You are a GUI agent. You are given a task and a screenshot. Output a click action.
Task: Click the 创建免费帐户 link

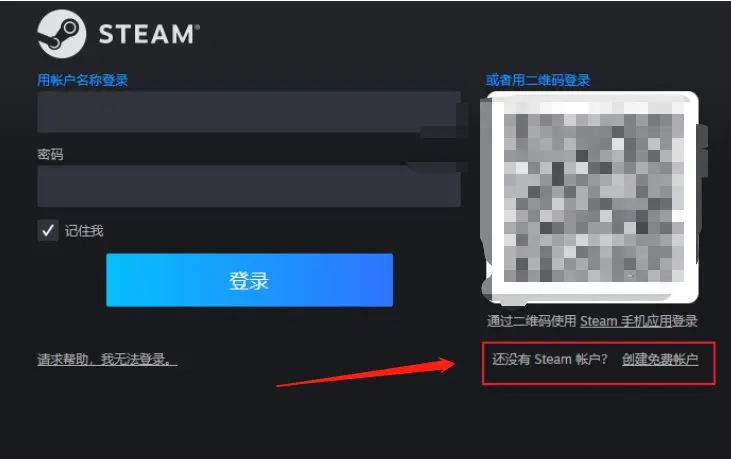[x=660, y=359]
